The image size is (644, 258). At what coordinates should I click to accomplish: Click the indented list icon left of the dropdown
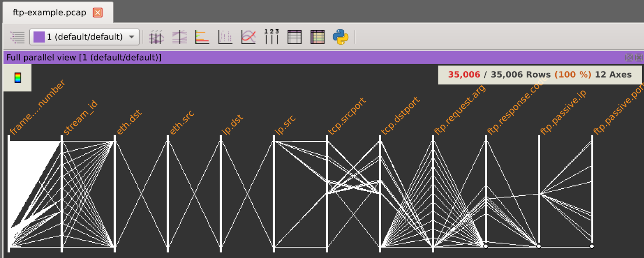[17, 37]
